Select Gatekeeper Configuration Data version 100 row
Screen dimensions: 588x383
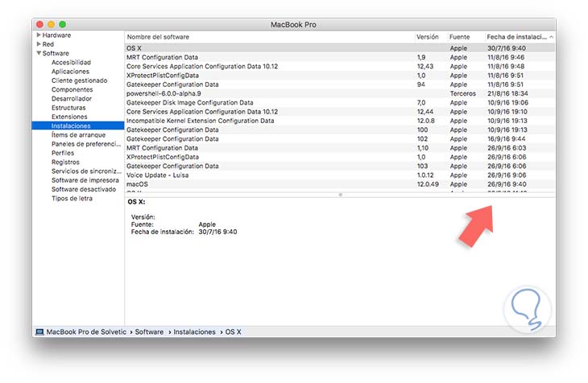(x=340, y=130)
